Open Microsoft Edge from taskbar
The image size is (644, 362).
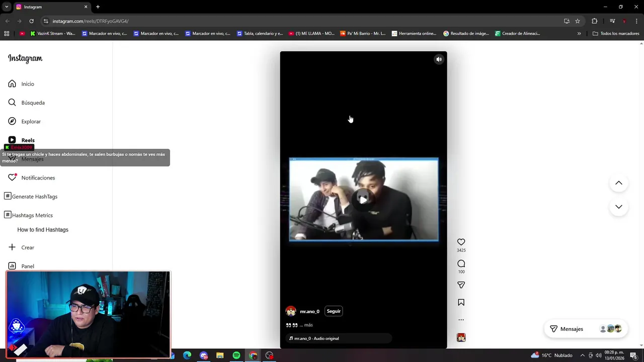click(187, 355)
